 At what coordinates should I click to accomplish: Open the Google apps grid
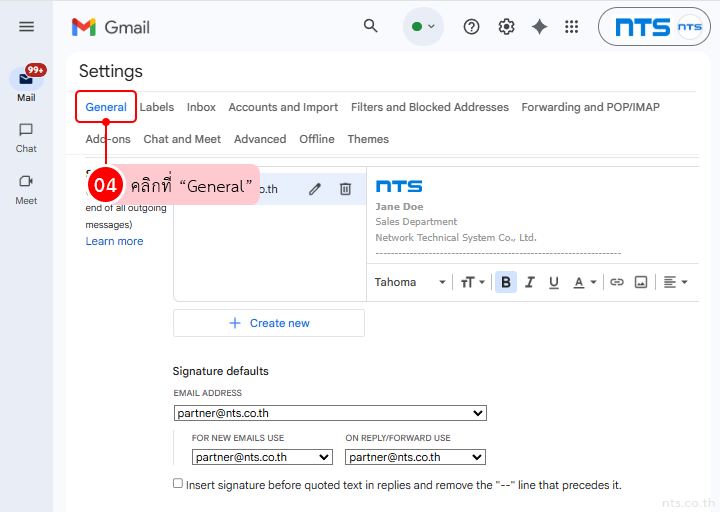pos(571,27)
